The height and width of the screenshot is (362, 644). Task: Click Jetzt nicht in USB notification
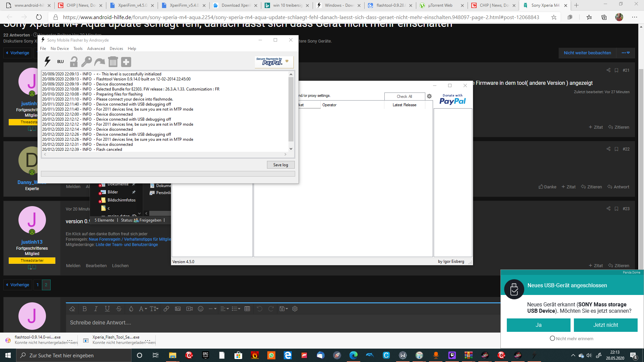605,325
